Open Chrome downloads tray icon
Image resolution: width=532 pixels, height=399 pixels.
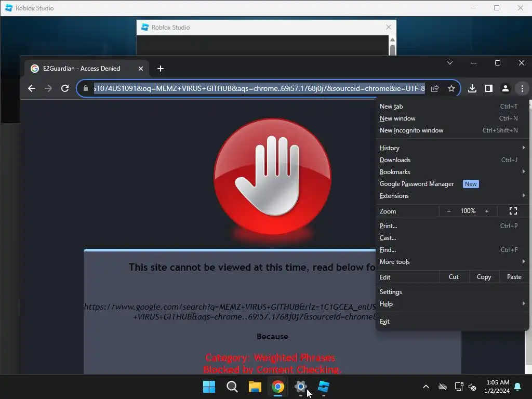point(472,88)
